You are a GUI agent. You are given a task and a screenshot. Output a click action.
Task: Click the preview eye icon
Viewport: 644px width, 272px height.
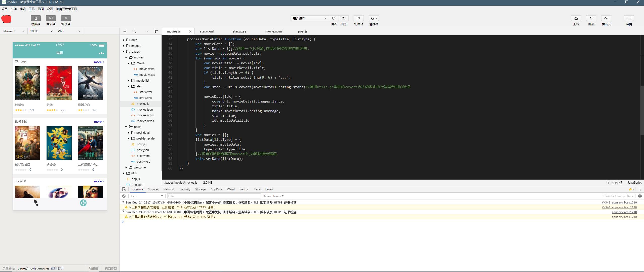click(x=343, y=18)
